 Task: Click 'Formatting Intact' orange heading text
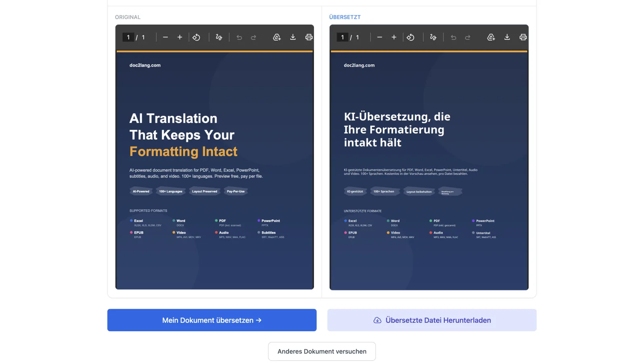184,152
